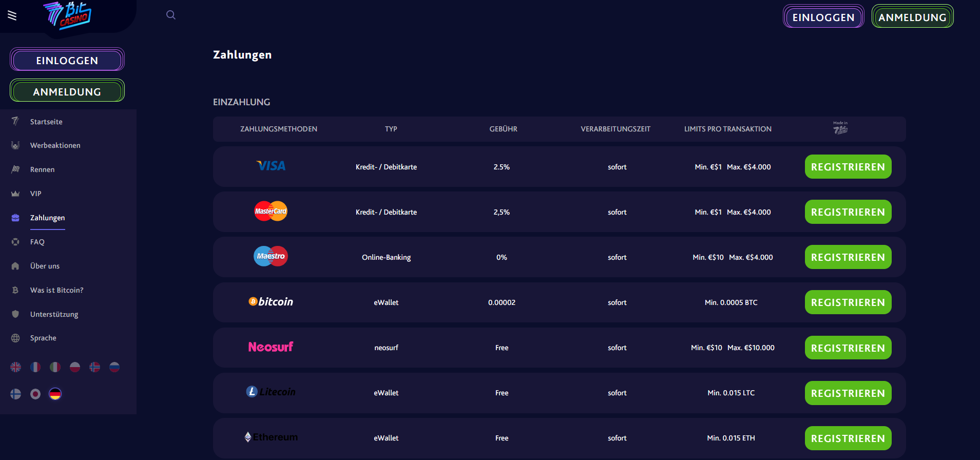Screen dimensions: 980x460
Task: Select the French flag language
Action: click(x=35, y=367)
